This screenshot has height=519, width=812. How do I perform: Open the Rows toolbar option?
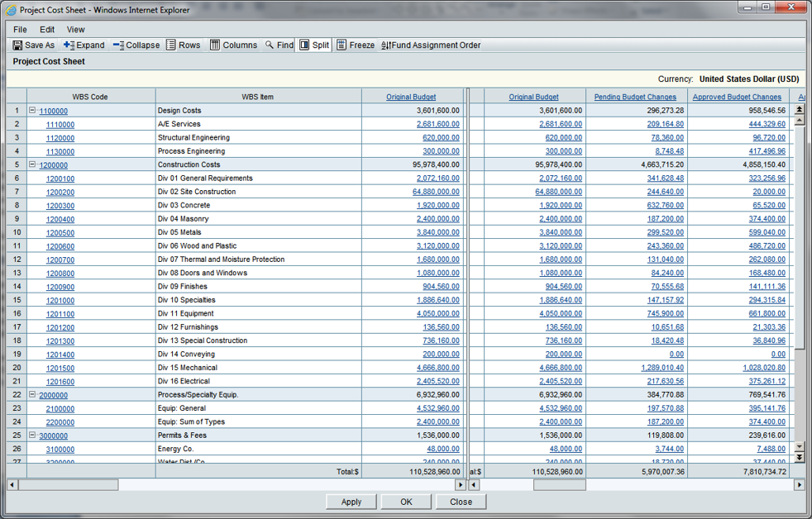click(x=184, y=45)
